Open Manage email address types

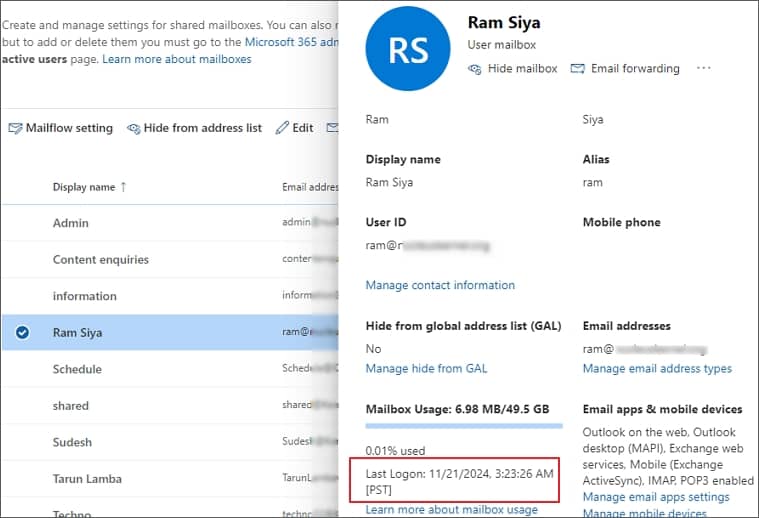tap(657, 368)
